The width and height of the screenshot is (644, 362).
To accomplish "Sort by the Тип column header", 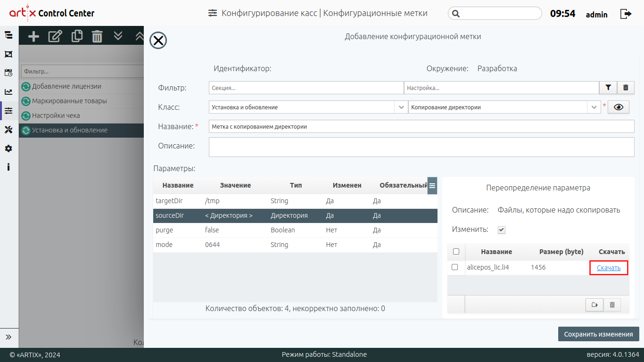I will tap(296, 186).
